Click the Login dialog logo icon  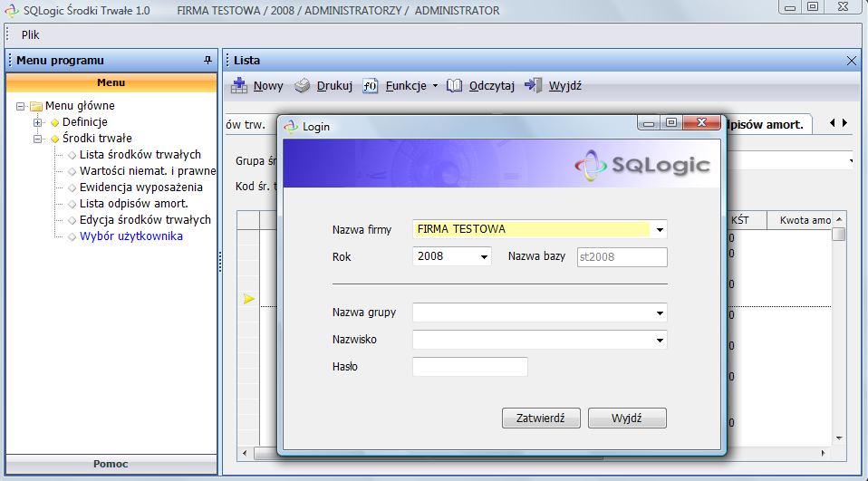click(x=291, y=127)
